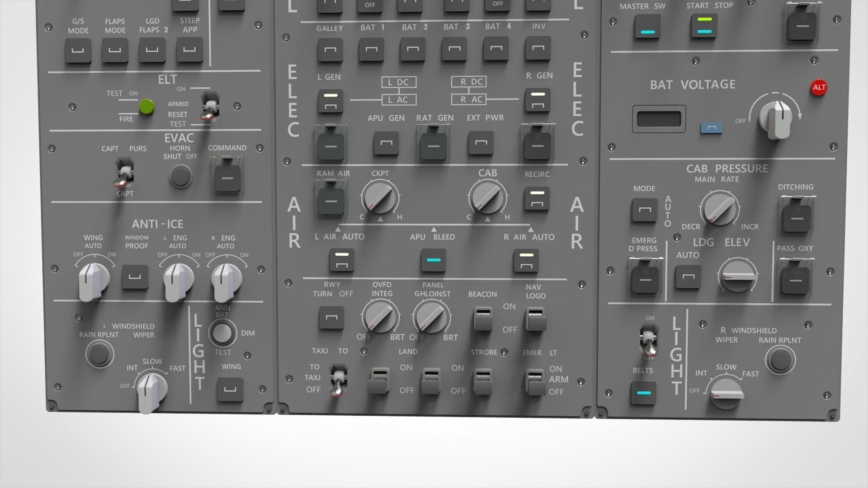Flip the NAV LOGO light switch
Image resolution: width=868 pixels, height=488 pixels.
[x=535, y=319]
